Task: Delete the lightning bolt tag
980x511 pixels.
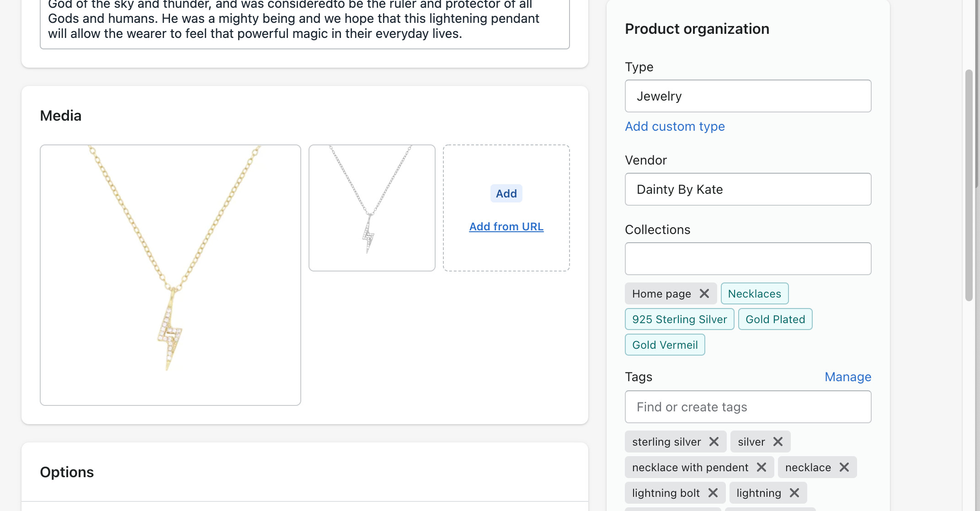Action: click(713, 493)
